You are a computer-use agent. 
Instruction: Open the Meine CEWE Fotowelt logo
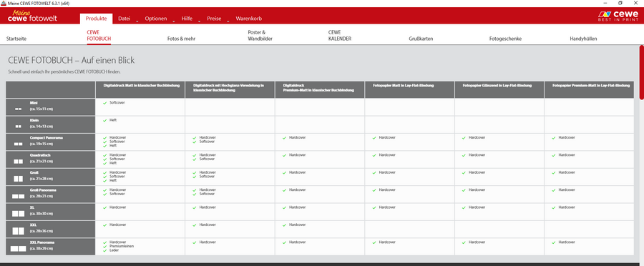tap(32, 16)
